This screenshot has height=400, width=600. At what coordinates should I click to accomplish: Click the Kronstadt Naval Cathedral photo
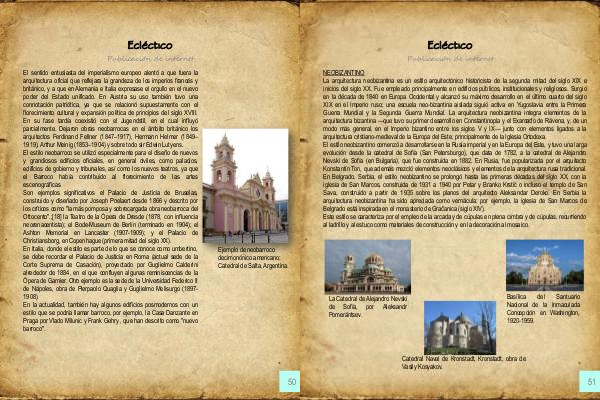pos(460,328)
